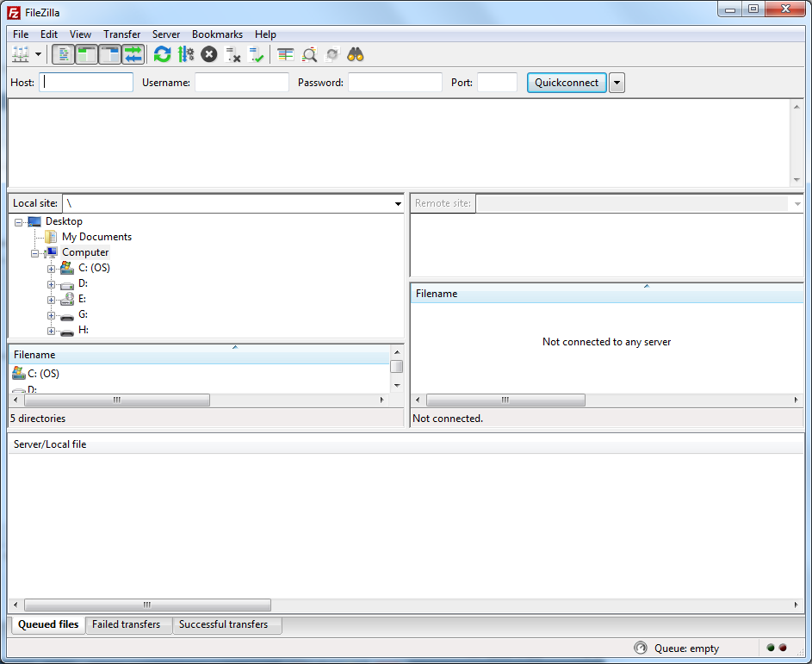Screen dimensions: 812x664
Task: Select C: (OS) in local file list
Action: pos(44,374)
